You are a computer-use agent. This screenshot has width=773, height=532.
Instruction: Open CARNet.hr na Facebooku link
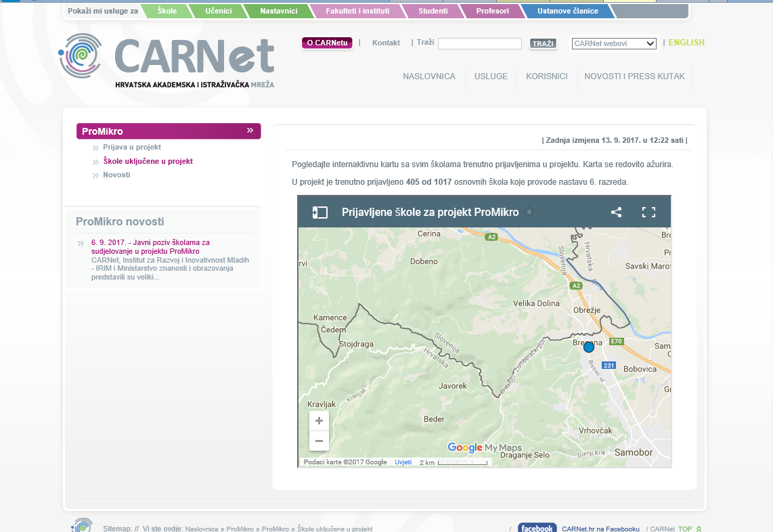point(600,529)
